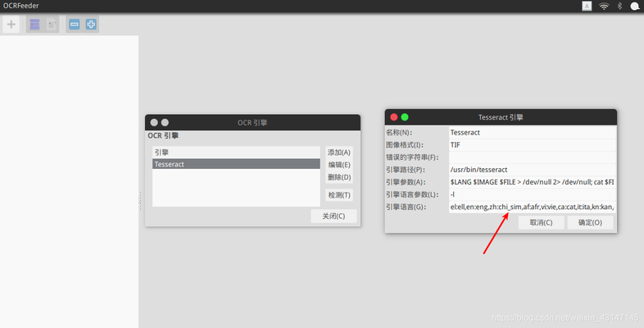
Task: Click the 添加(A) add engine button
Action: [x=339, y=153]
